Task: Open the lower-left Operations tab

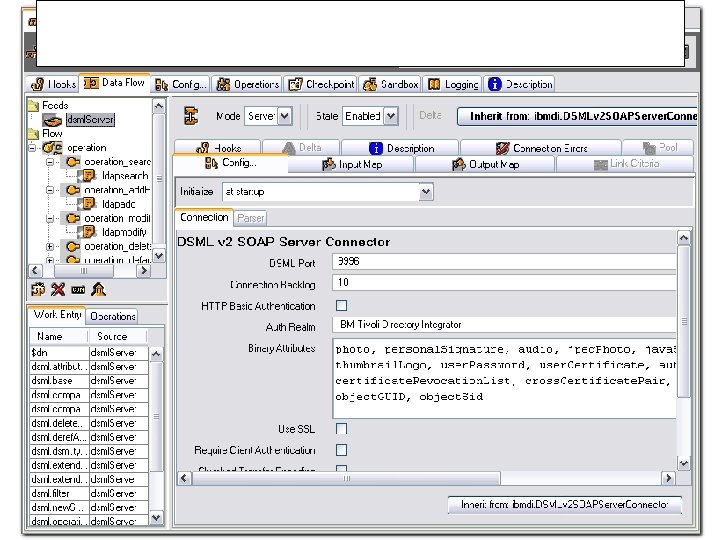Action: click(112, 316)
